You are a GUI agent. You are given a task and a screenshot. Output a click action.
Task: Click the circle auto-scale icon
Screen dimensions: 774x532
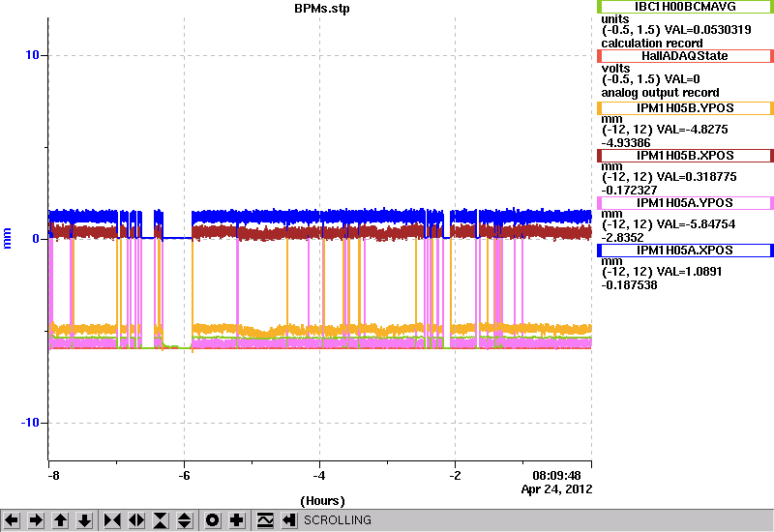click(x=213, y=520)
